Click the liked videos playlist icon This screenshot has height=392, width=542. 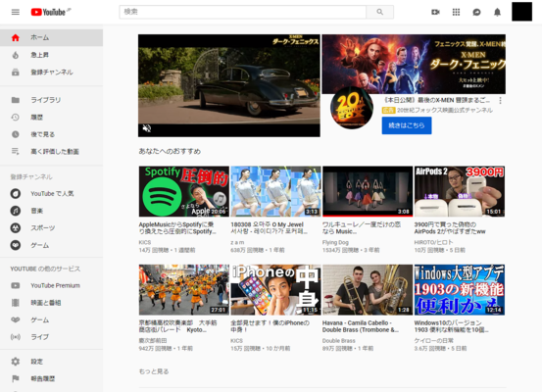click(16, 151)
